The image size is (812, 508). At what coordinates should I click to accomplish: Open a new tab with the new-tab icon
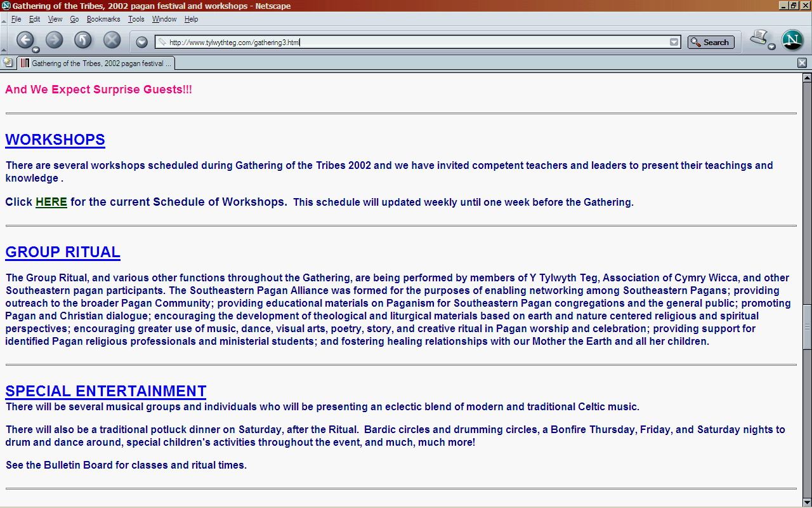tap(8, 62)
